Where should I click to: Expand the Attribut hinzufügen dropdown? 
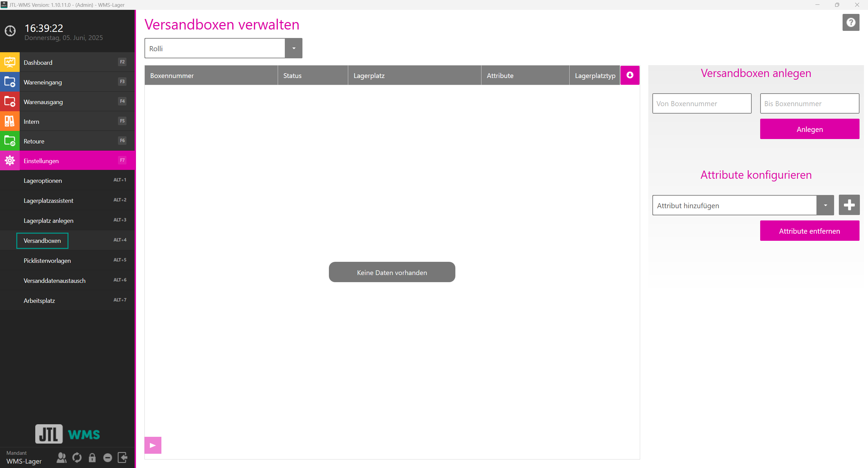click(825, 206)
